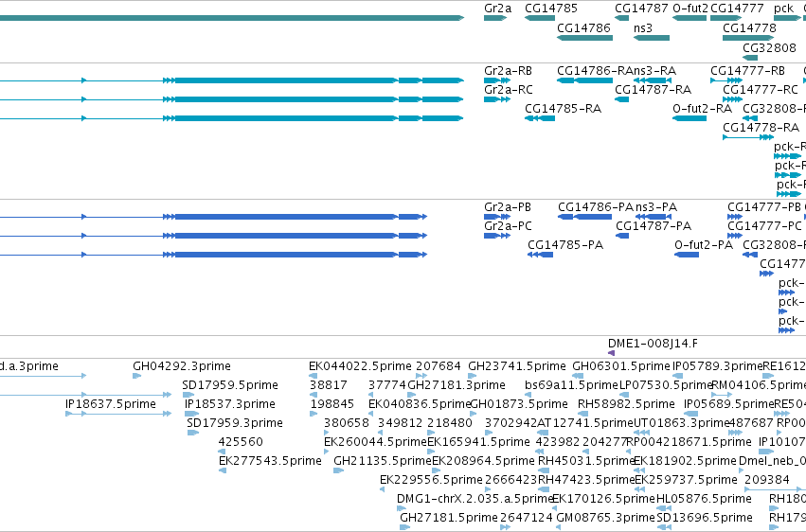Select the EK260044.5prime EST label

click(375, 442)
